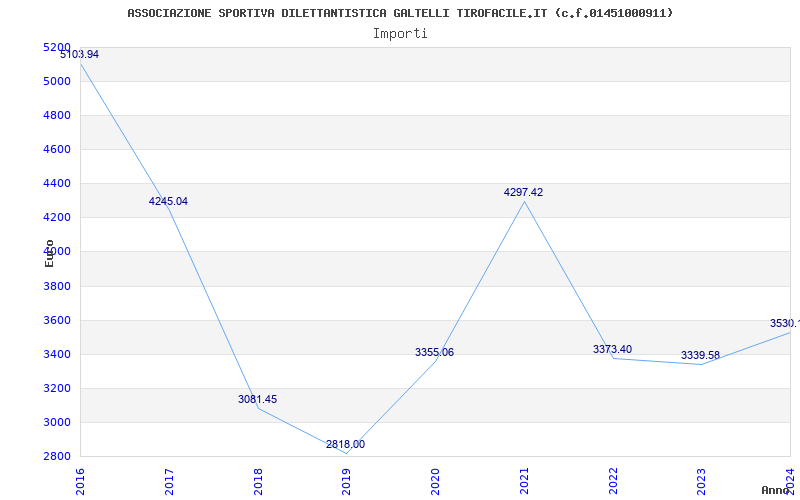The image size is (800, 500).
Task: Click the y-axis tick 4600
Action: click(57, 149)
